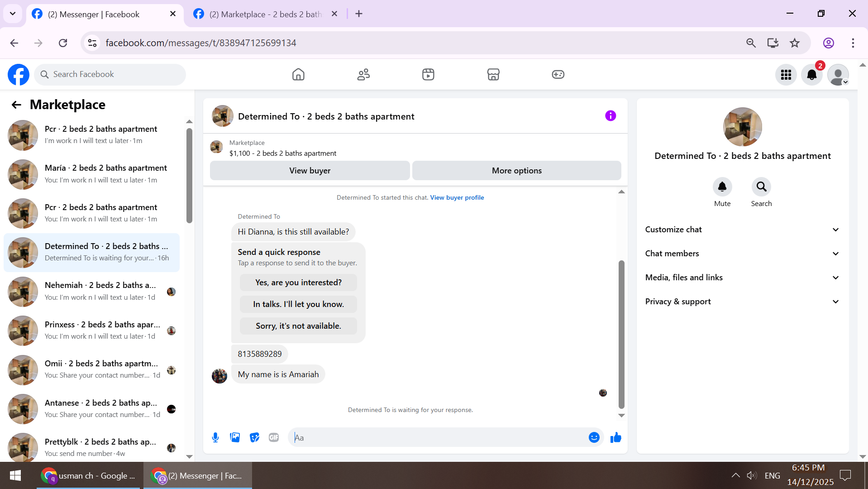Viewport: 868px width, 489px height.
Task: Click the chat list scrollbar
Action: 189,176
